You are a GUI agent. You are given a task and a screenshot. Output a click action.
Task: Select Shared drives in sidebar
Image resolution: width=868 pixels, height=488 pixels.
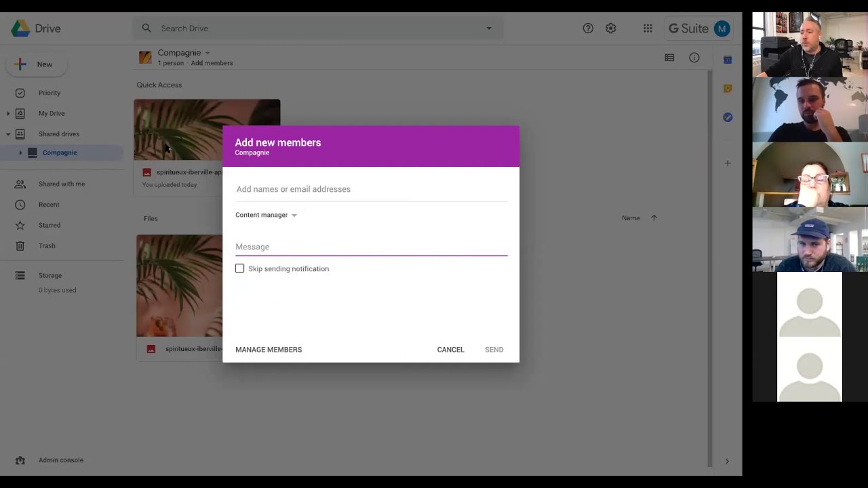pyautogui.click(x=59, y=134)
